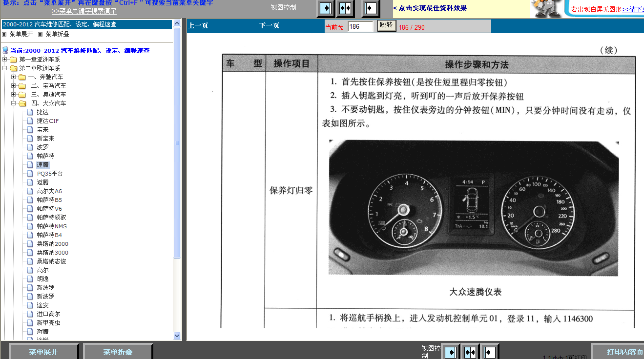This screenshot has height=359, width=644.
Task: Click the sidebar scrollbar up arrow
Action: (x=177, y=24)
